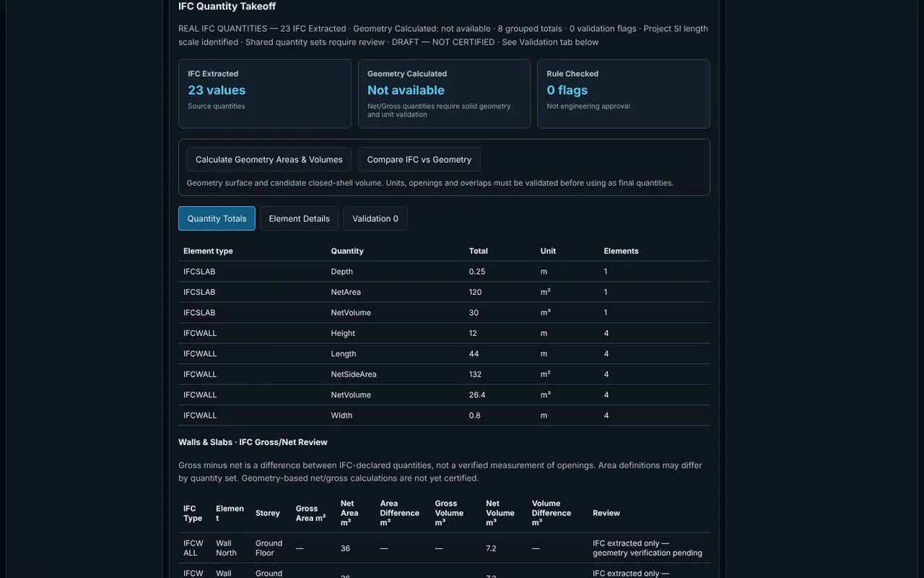Click Compare IFC vs Geometry button
The height and width of the screenshot is (578, 924).
pos(419,160)
